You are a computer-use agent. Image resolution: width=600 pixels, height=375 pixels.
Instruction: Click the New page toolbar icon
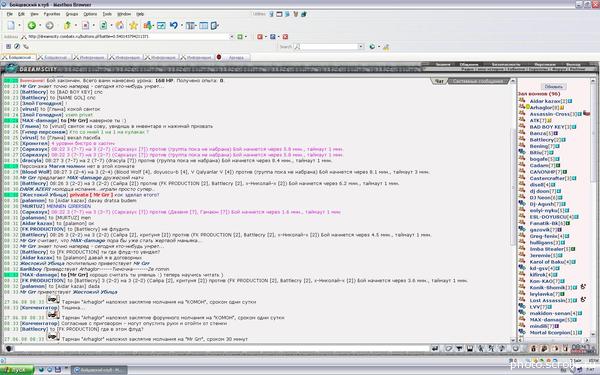[x=11, y=26]
